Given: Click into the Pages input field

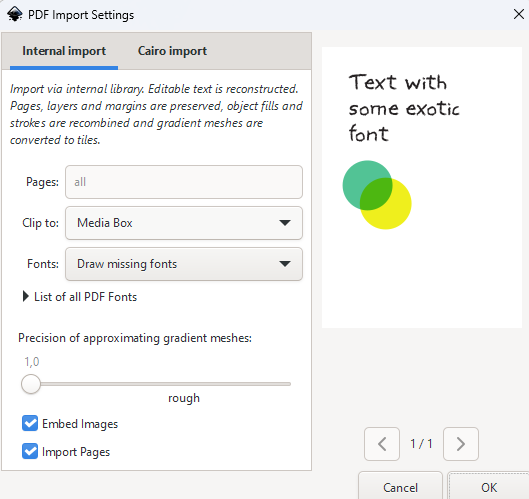Looking at the screenshot, I should [x=184, y=182].
